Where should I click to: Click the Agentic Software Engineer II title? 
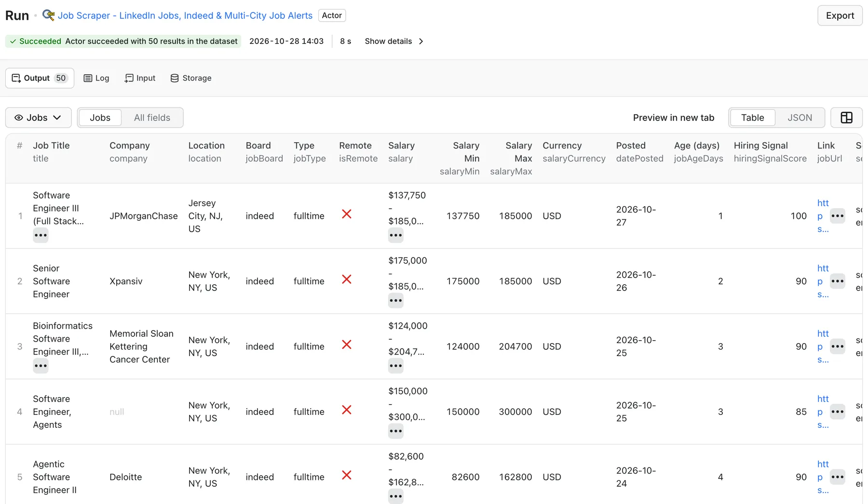click(x=54, y=477)
